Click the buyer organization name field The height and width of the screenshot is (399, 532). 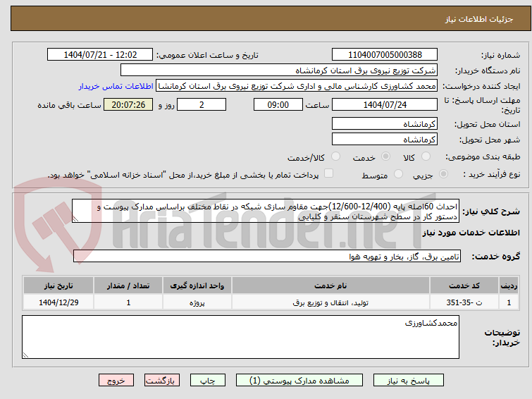(279, 70)
